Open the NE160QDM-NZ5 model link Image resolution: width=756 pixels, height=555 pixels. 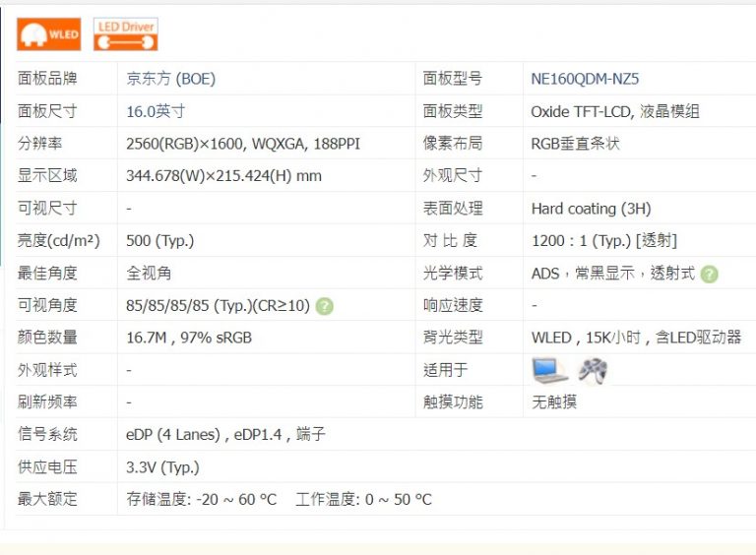[x=585, y=79]
